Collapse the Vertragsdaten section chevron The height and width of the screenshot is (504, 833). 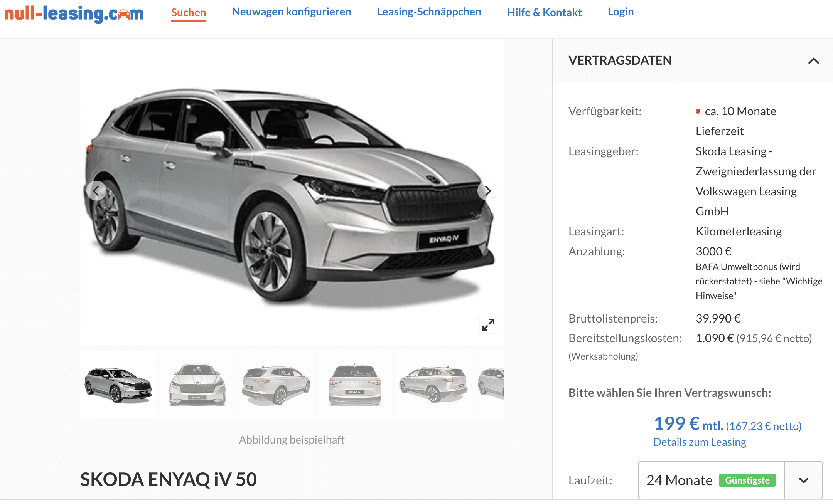(x=814, y=61)
